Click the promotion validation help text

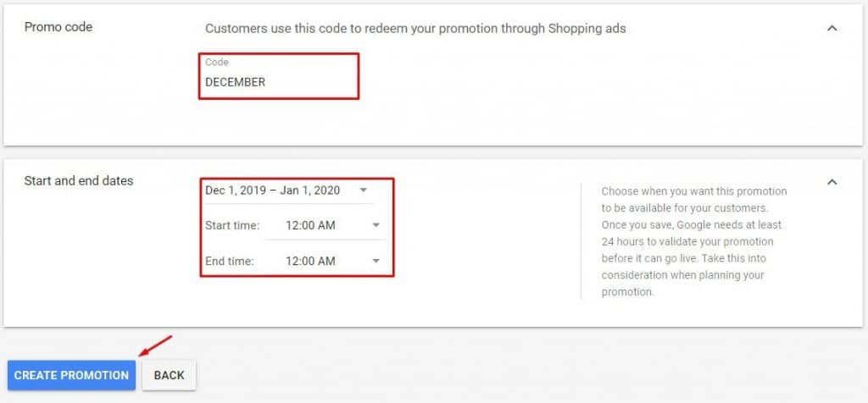click(x=694, y=241)
